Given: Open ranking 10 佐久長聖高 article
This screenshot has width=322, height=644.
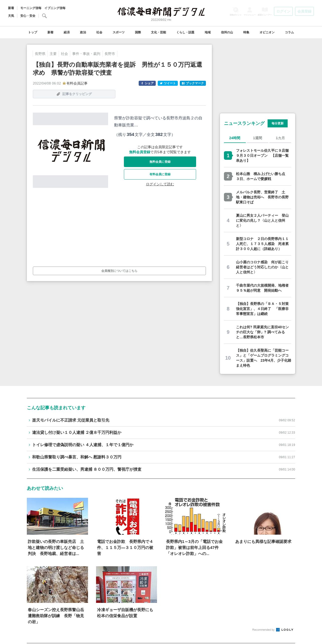Looking at the screenshot, I should coord(258,358).
